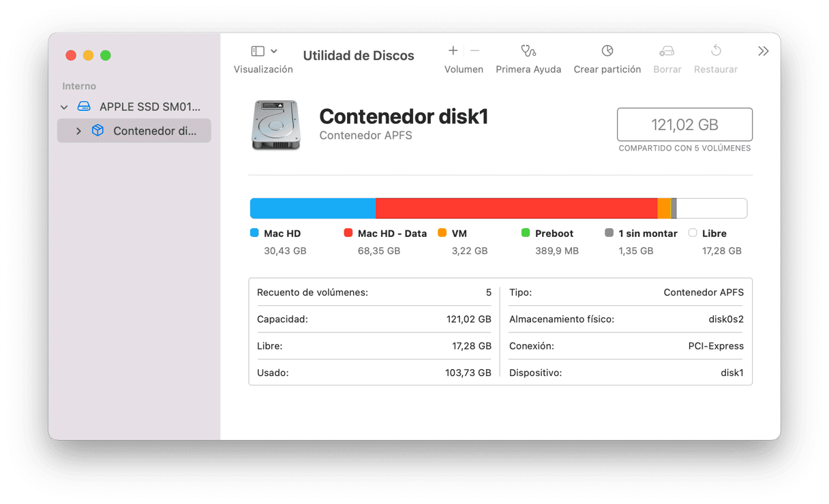Click the Conexión row label
Image resolution: width=829 pixels, height=504 pixels.
click(x=532, y=346)
